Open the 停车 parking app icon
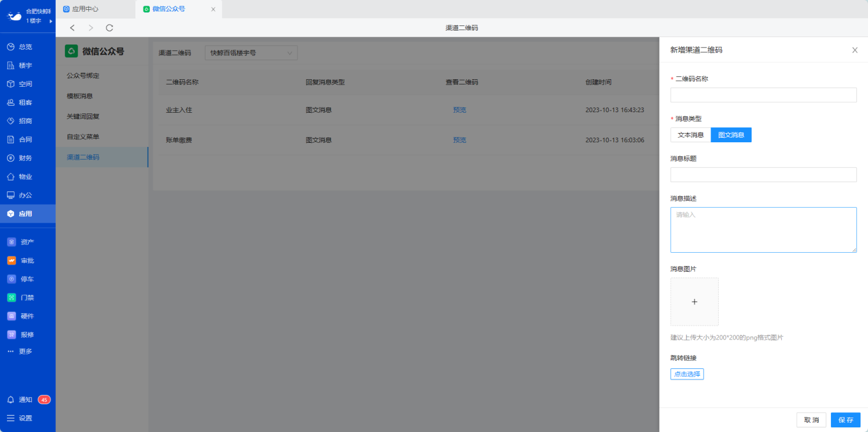 (11, 279)
